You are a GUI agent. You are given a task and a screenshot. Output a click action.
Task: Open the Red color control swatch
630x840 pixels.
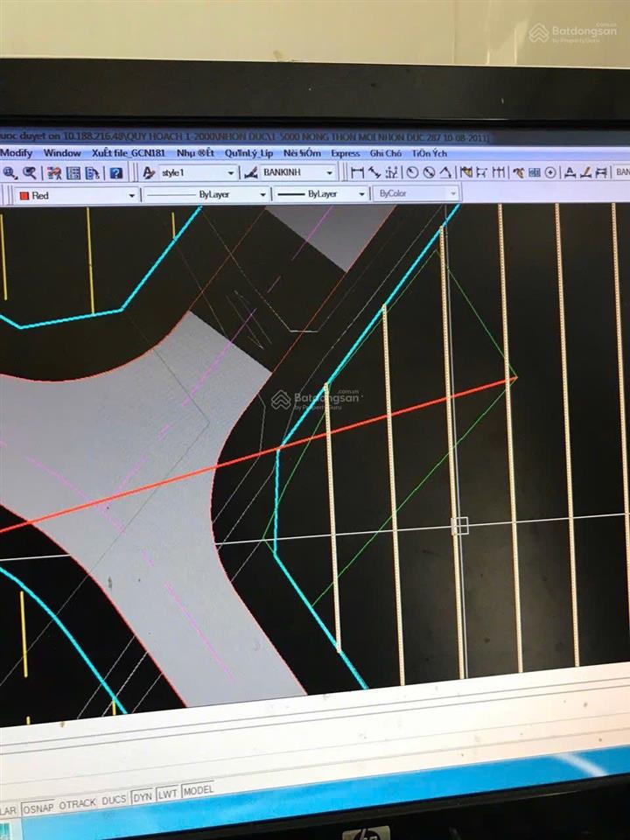pos(76,195)
